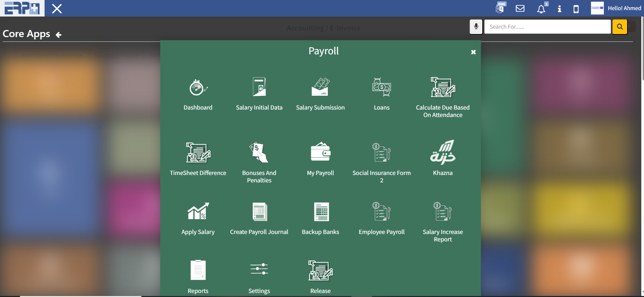Collapse Core Apps using the back arrow

pyautogui.click(x=58, y=35)
